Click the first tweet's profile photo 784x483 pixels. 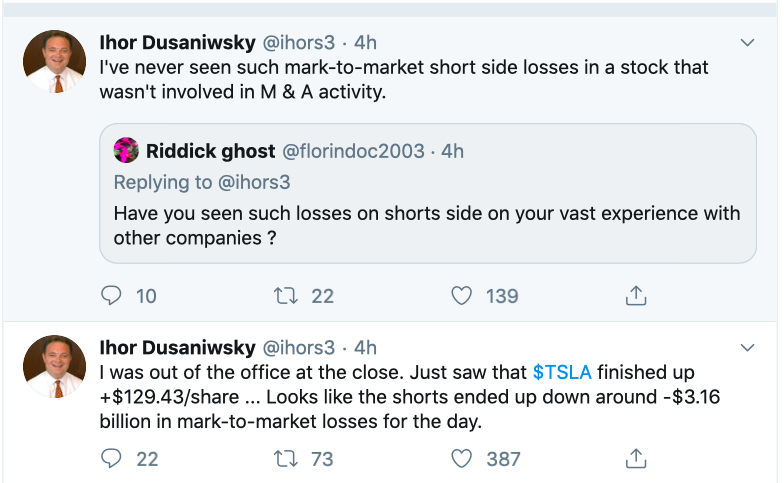54,61
